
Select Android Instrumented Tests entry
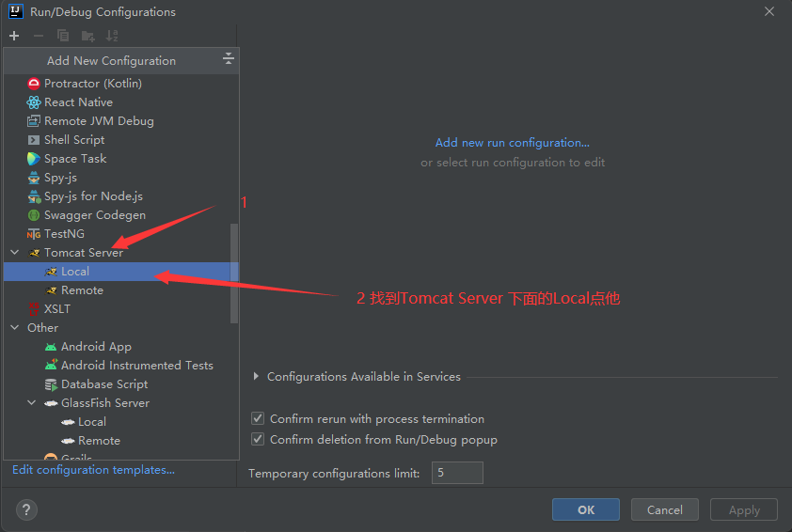pos(121,366)
